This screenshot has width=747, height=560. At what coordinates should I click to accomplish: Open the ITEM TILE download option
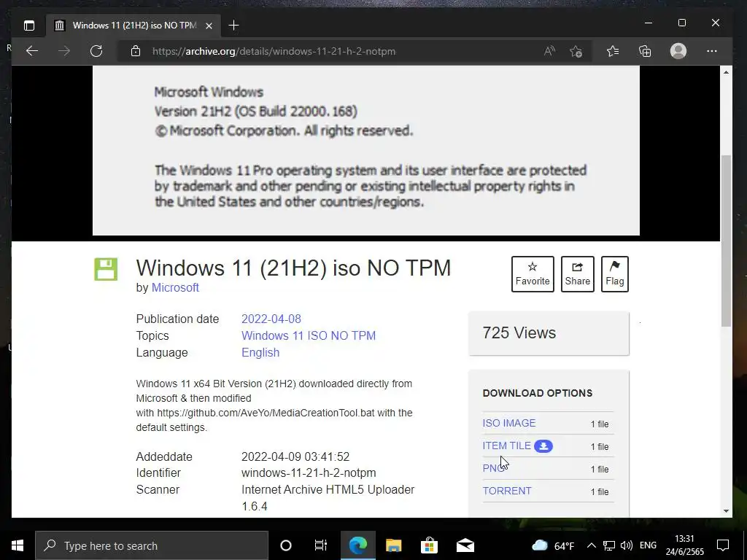click(x=506, y=446)
